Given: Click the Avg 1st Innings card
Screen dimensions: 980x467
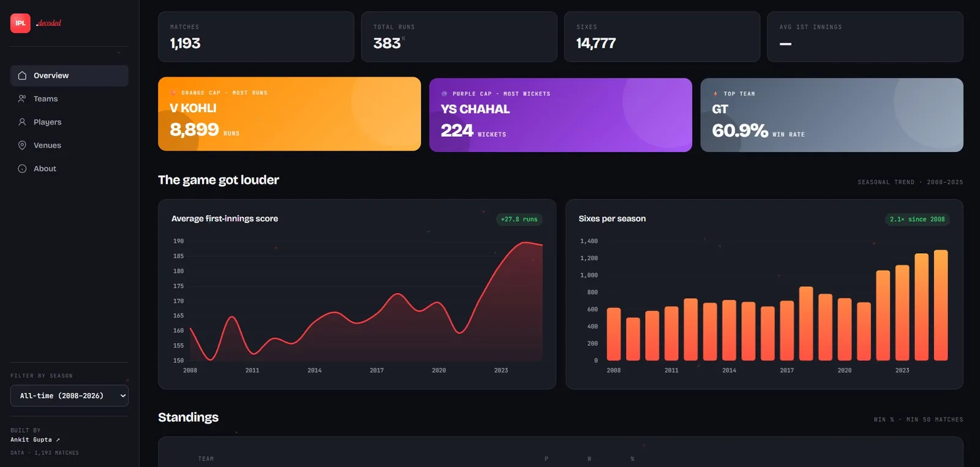Looking at the screenshot, I should click(865, 37).
